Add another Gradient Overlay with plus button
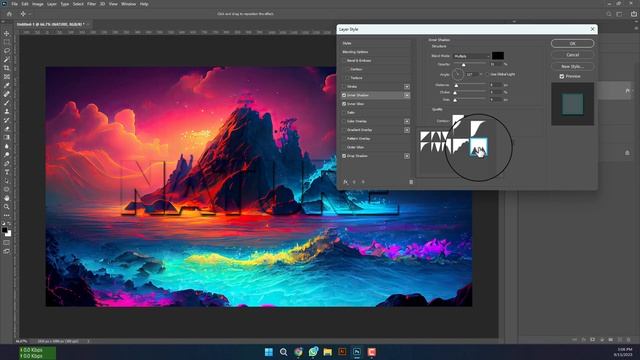 click(x=407, y=130)
